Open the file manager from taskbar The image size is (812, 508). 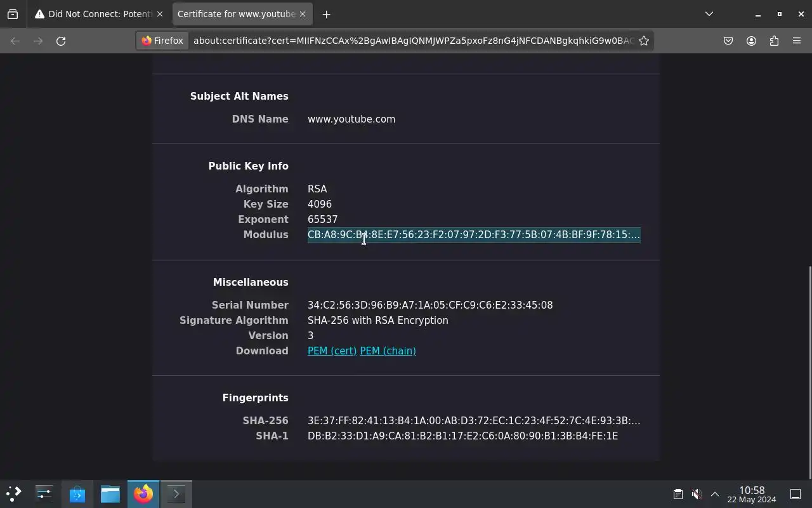pos(110,493)
